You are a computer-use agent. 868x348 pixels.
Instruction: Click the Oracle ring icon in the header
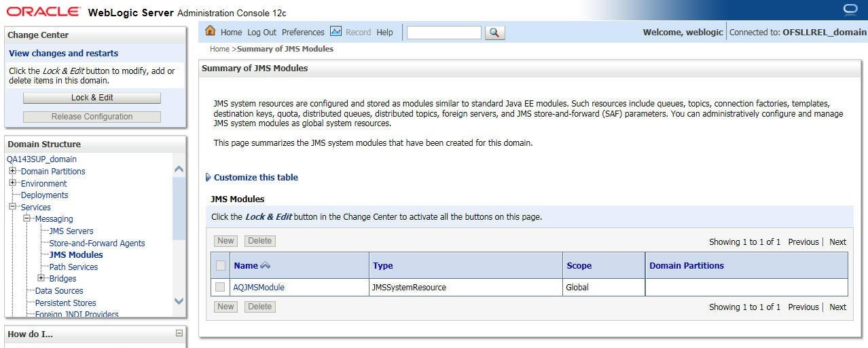[x=850, y=9]
